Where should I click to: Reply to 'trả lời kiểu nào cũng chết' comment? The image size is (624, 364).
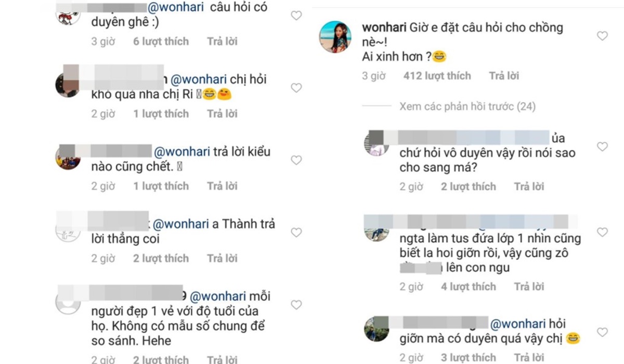pyautogui.click(x=222, y=186)
